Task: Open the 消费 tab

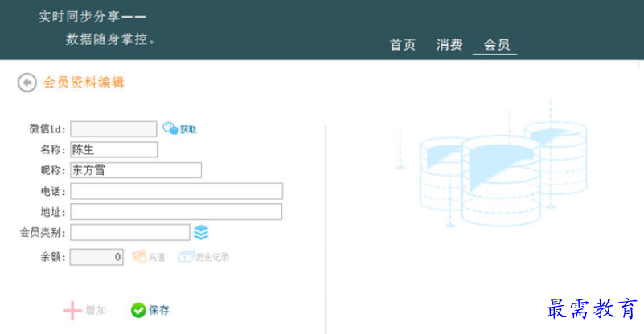Action: tap(449, 45)
